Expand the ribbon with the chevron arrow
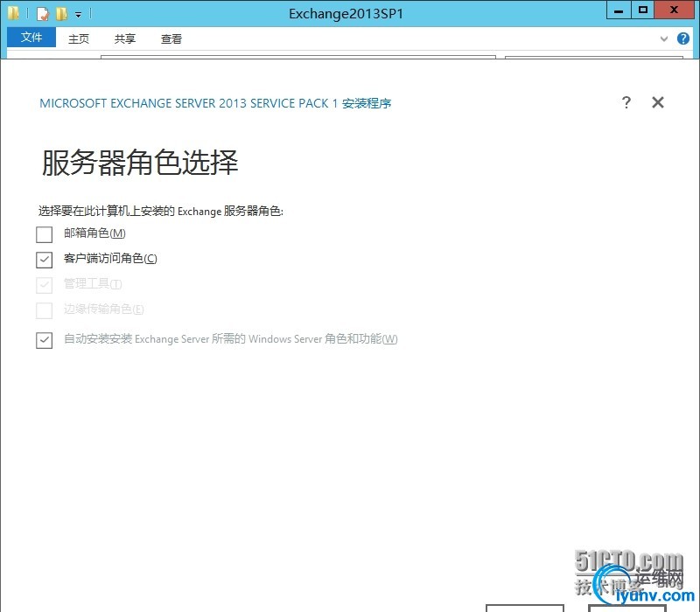This screenshot has height=612, width=700. click(x=664, y=38)
